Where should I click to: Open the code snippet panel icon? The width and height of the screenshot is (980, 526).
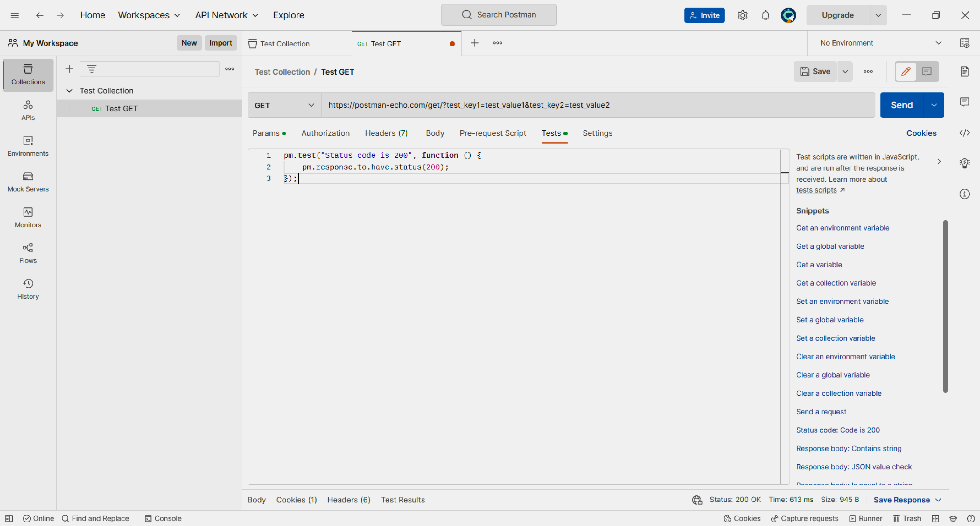(964, 133)
